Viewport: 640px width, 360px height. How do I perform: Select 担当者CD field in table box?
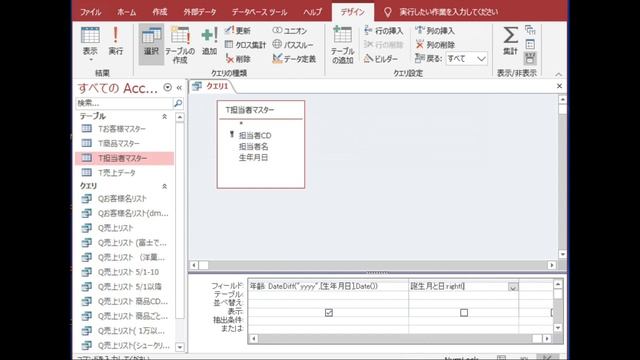tap(255, 136)
